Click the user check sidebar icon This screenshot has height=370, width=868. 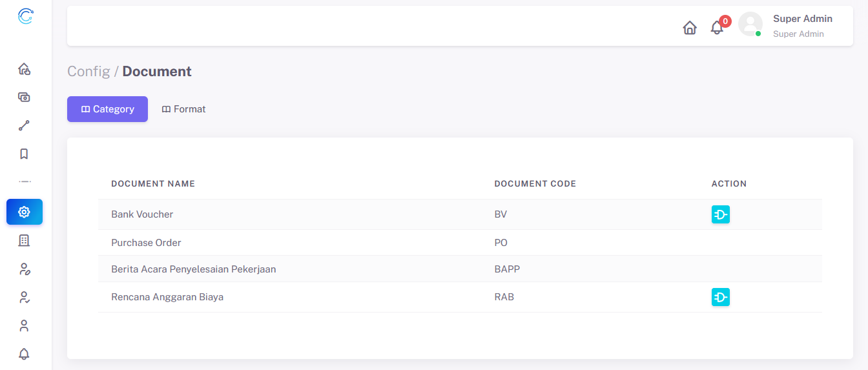[24, 297]
